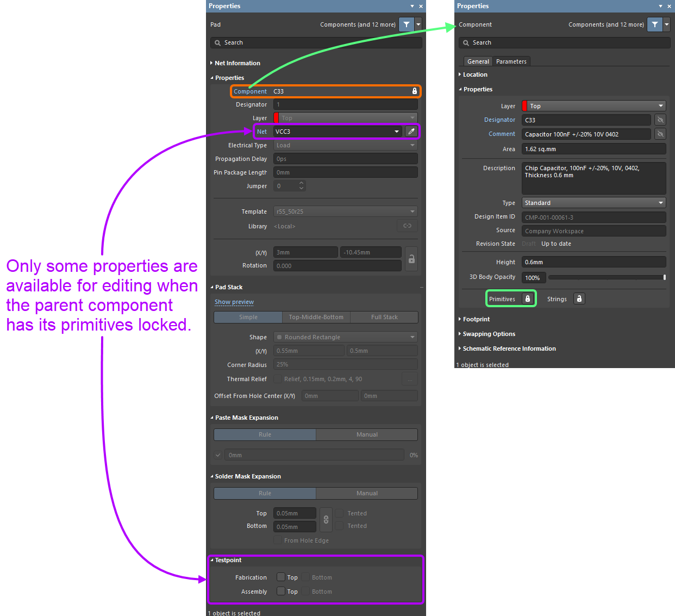Open the Net VCC3 dropdown
Viewport: 675px width, 616px height.
396,132
